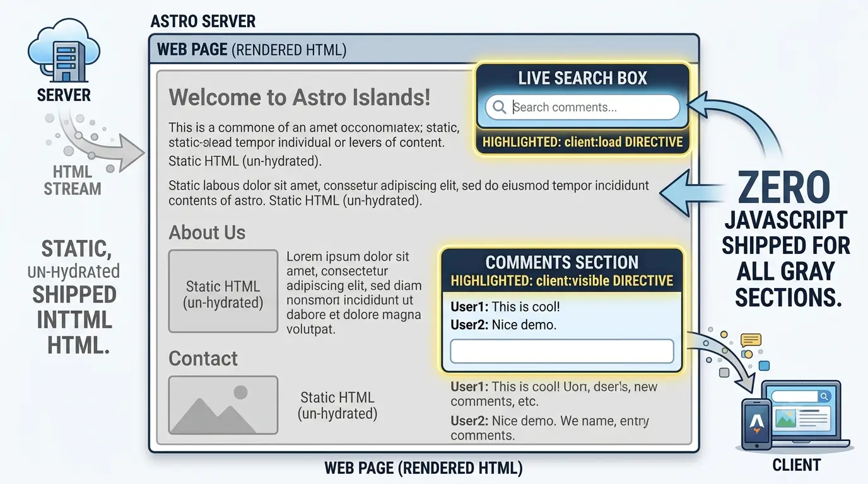The height and width of the screenshot is (484, 868).
Task: Click the LIVE SEARCH BOX title
Action: tap(583, 78)
